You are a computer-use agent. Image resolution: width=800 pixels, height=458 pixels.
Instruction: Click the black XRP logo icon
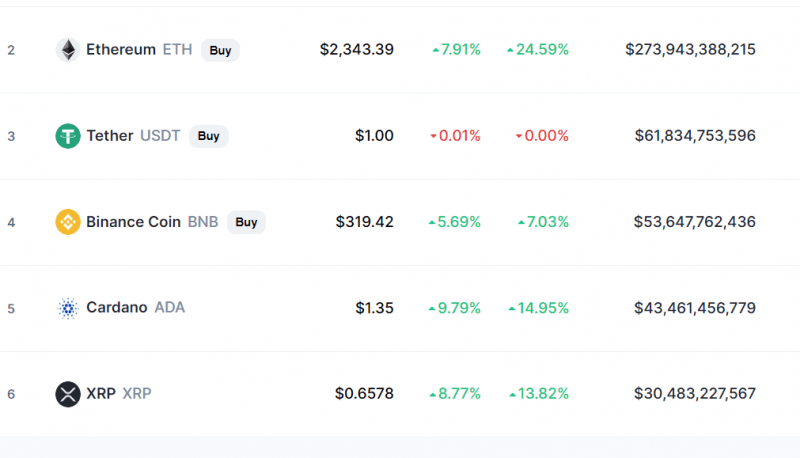pyautogui.click(x=68, y=394)
